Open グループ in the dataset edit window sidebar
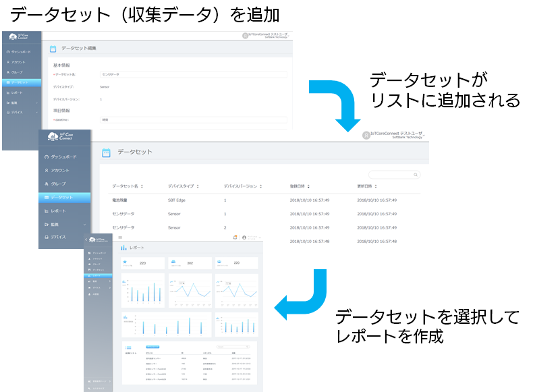533x392 pixels. coord(15,72)
